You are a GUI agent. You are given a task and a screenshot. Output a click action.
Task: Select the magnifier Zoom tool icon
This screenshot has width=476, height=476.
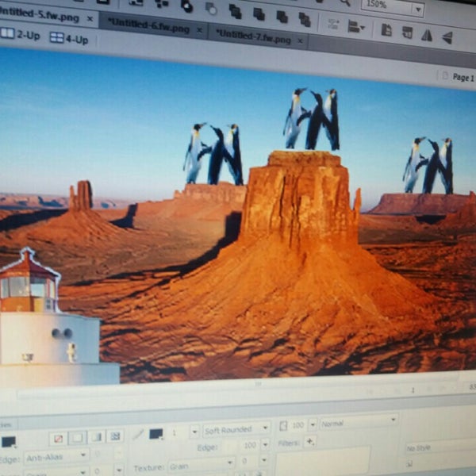[x=344, y=2]
